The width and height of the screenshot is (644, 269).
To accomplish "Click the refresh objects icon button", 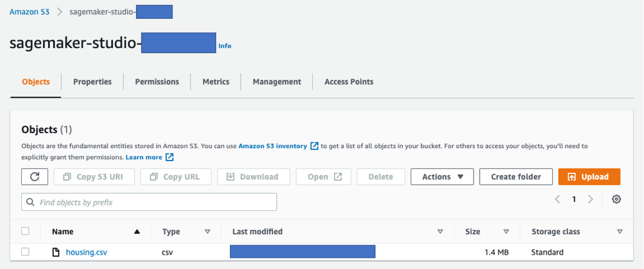I will coord(35,177).
